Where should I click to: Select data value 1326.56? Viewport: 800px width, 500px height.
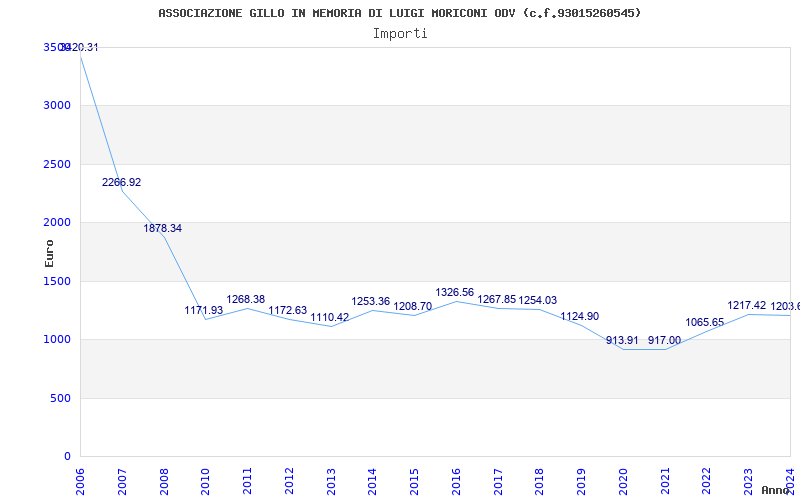pos(455,292)
